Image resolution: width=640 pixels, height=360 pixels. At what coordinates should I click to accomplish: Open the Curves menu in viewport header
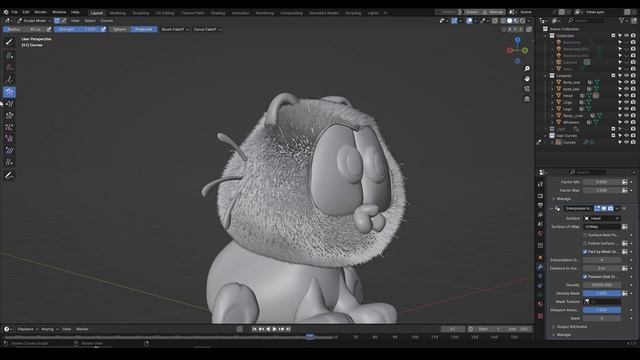107,21
